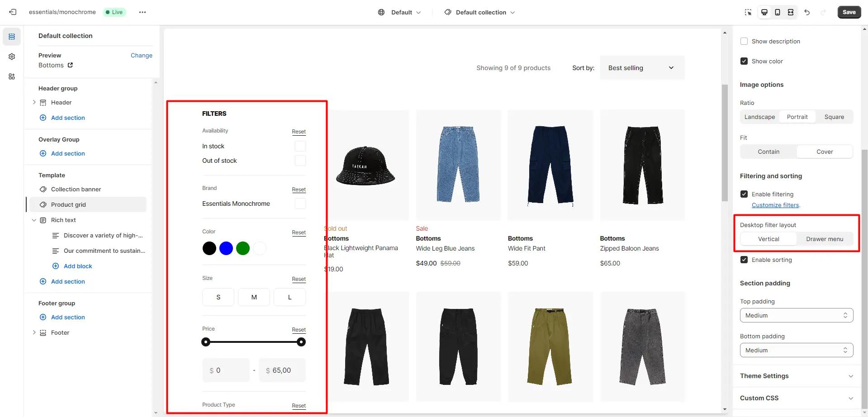Image resolution: width=868 pixels, height=417 pixels.
Task: Uncheck the Enable sorting checkbox
Action: [744, 260]
